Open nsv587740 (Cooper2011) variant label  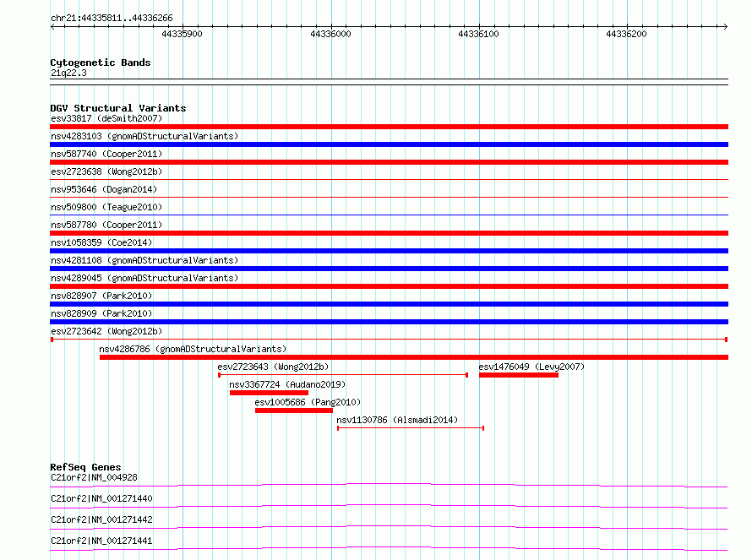click(106, 154)
